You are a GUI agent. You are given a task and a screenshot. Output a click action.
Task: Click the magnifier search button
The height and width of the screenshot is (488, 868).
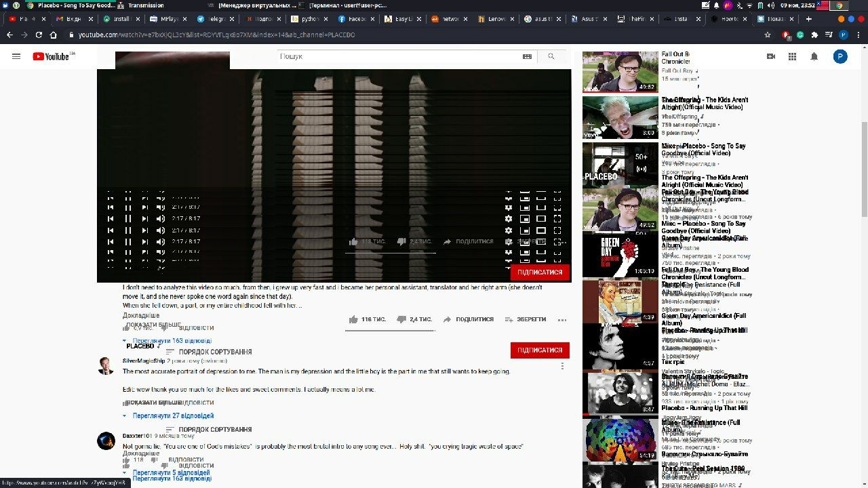tap(551, 56)
